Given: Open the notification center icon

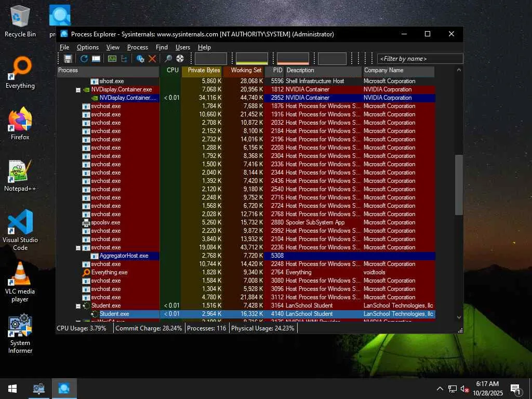Looking at the screenshot, I should click(x=516, y=389).
